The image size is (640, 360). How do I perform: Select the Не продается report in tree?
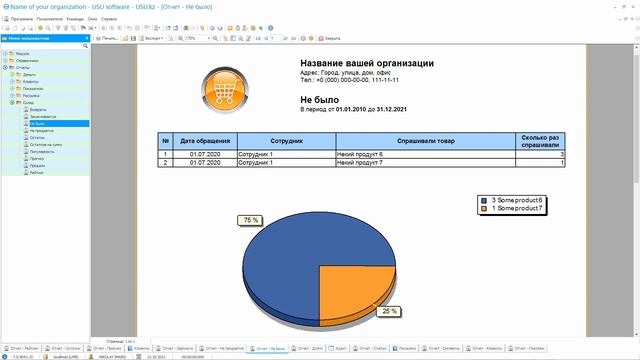click(42, 131)
